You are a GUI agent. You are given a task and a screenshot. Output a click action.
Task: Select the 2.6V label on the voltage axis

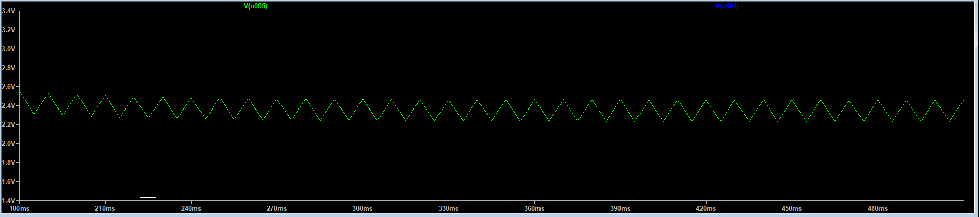tap(9, 86)
